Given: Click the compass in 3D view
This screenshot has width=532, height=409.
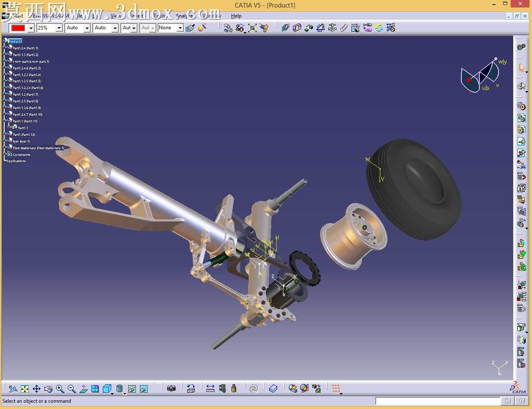Looking at the screenshot, I should click(481, 76).
